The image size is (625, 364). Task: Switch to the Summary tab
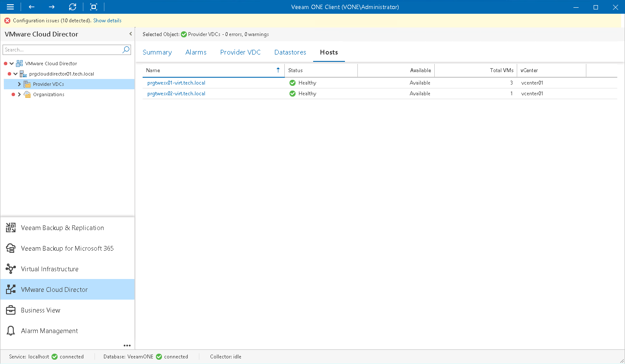pos(157,52)
